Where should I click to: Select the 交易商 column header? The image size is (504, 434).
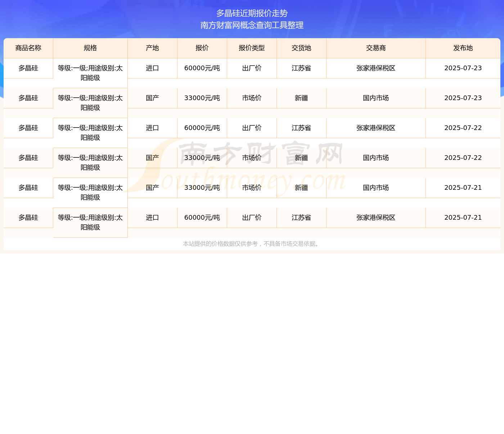coord(376,48)
